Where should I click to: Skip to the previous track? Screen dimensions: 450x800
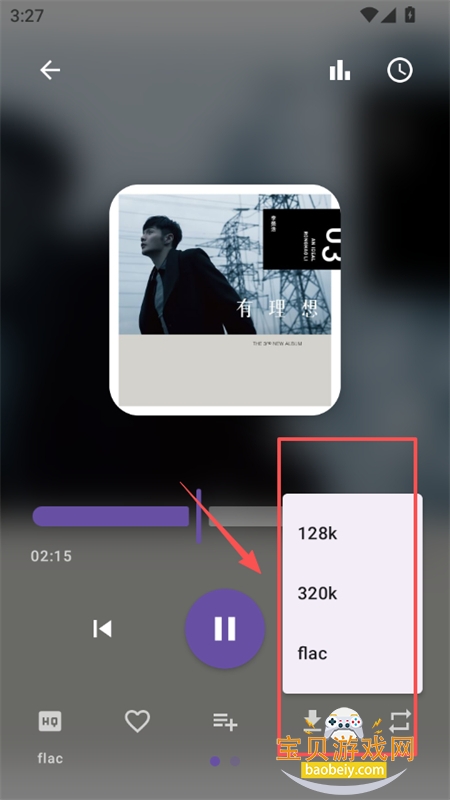tap(102, 629)
